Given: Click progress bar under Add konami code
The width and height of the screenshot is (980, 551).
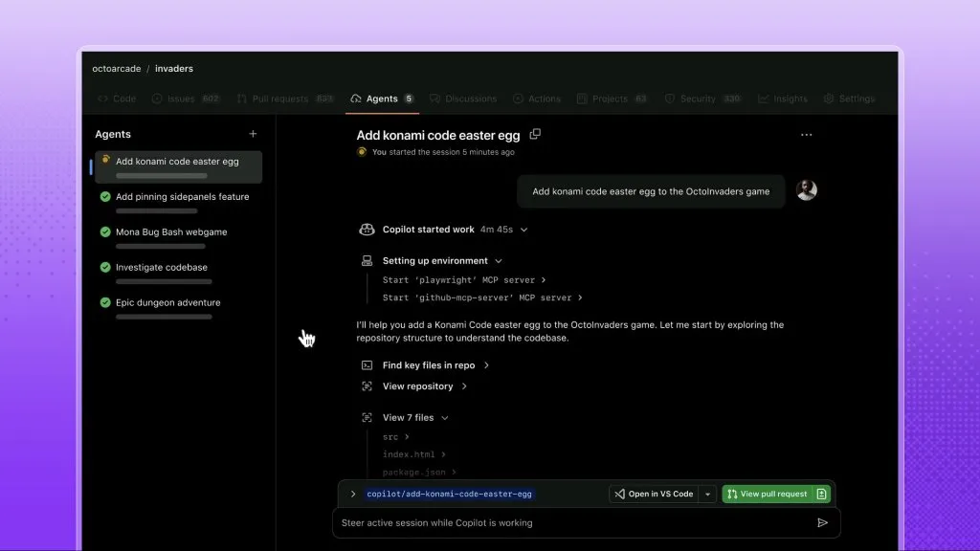Looking at the screenshot, I should pos(161,176).
